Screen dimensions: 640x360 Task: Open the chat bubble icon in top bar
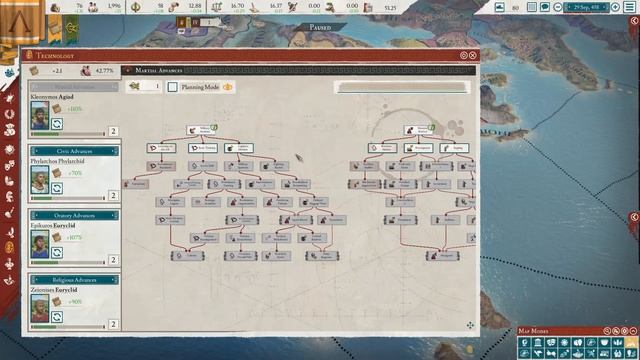[544, 7]
